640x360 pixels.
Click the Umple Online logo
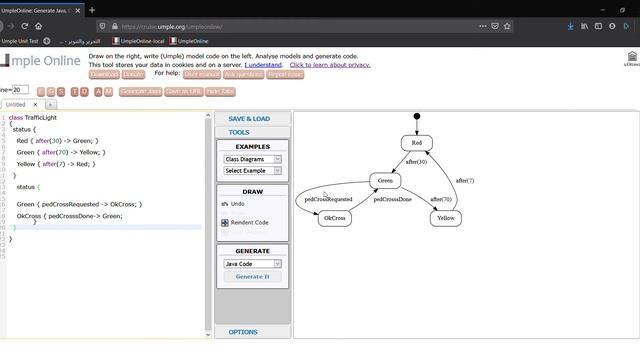pyautogui.click(x=40, y=60)
